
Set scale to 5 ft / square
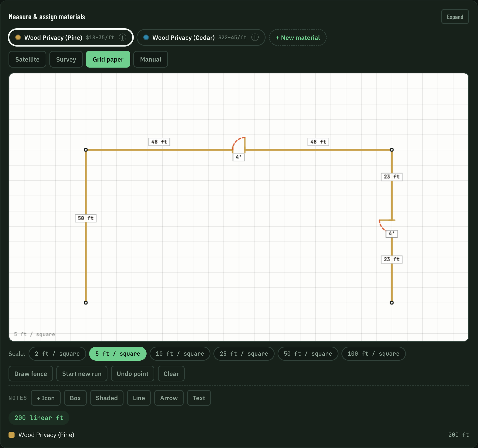tap(118, 354)
